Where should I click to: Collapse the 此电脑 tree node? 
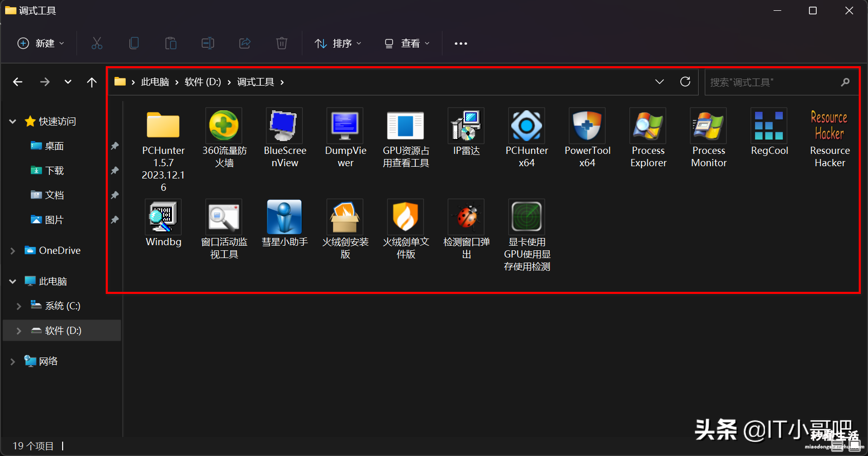click(x=13, y=282)
